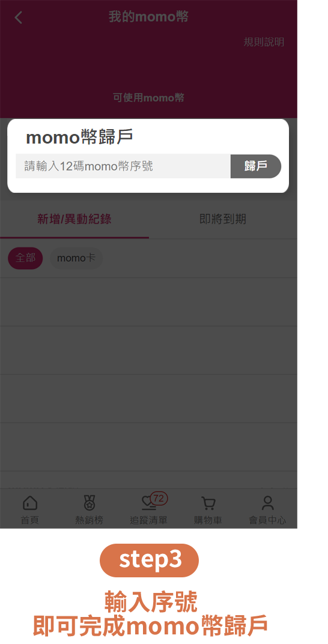Switch to 新增/異動紀錄 tab

tap(74, 219)
